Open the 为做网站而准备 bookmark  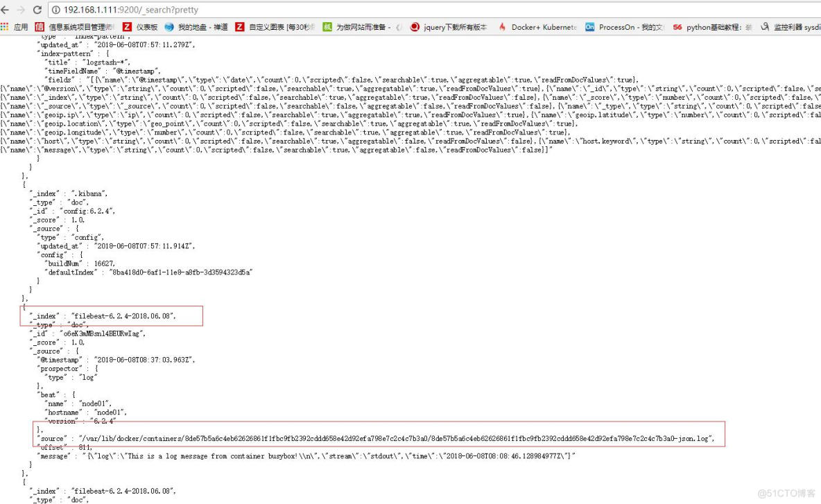(x=363, y=27)
